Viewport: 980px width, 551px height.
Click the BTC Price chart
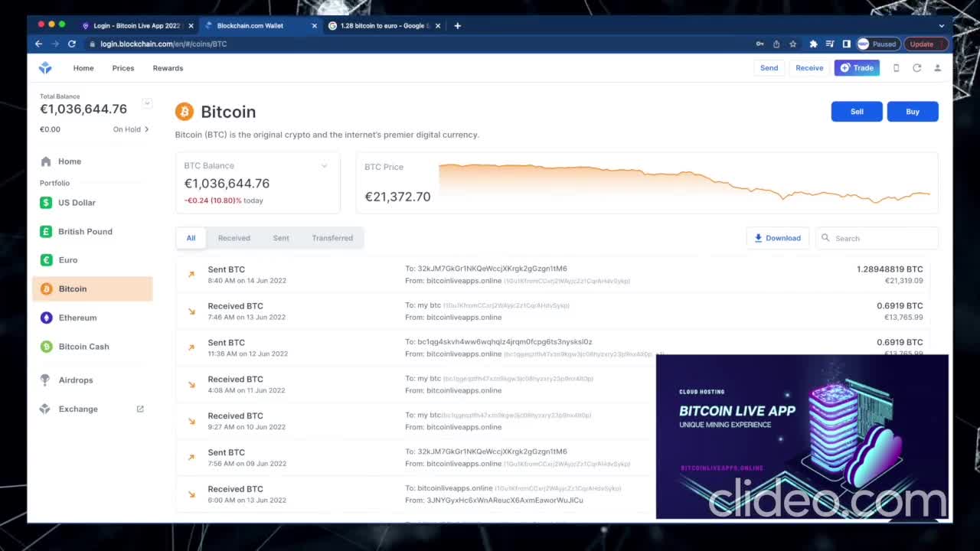(x=684, y=184)
